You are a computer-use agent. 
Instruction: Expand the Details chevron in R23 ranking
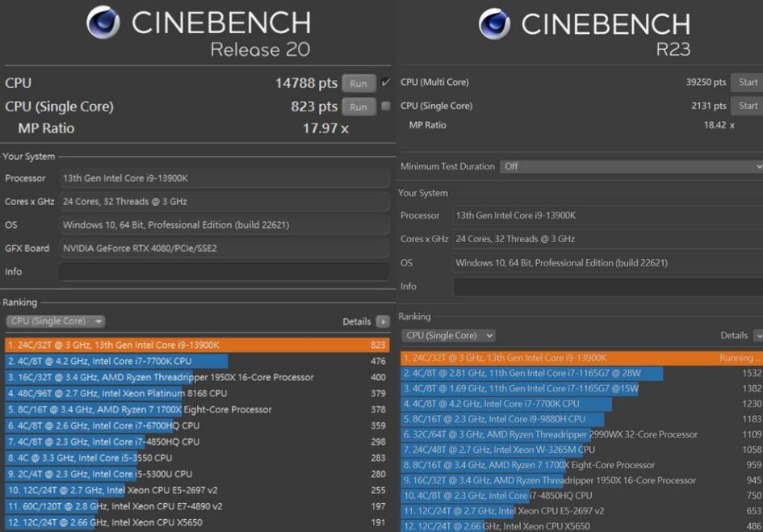tap(757, 335)
